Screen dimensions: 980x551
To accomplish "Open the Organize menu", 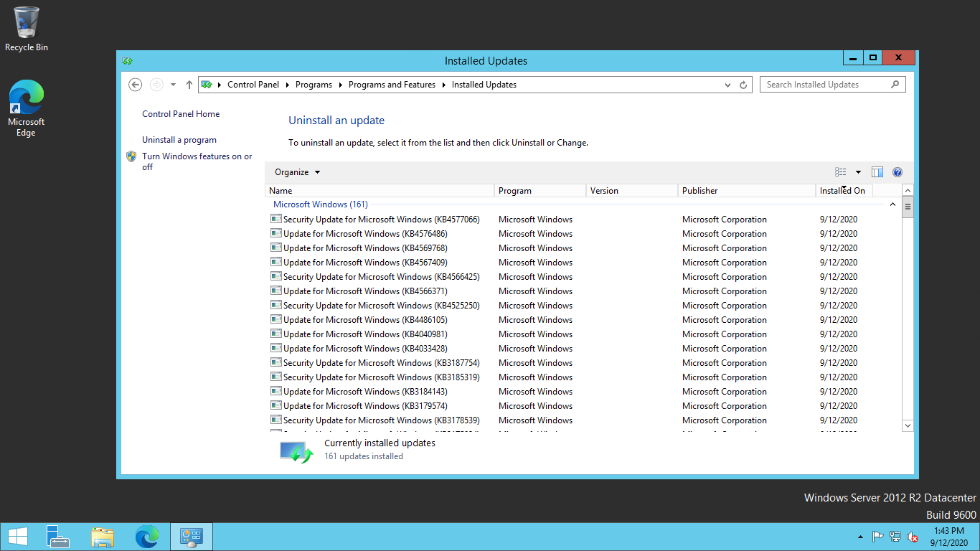I will click(297, 172).
